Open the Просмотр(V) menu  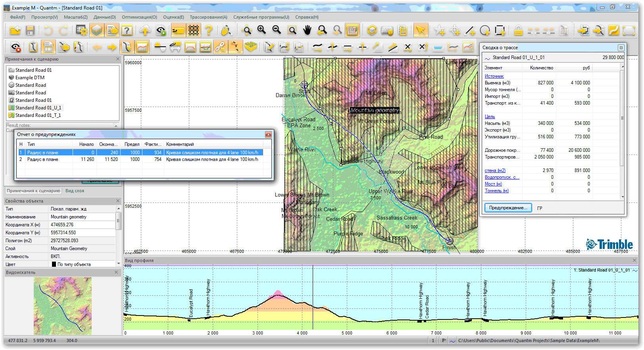pyautogui.click(x=44, y=17)
